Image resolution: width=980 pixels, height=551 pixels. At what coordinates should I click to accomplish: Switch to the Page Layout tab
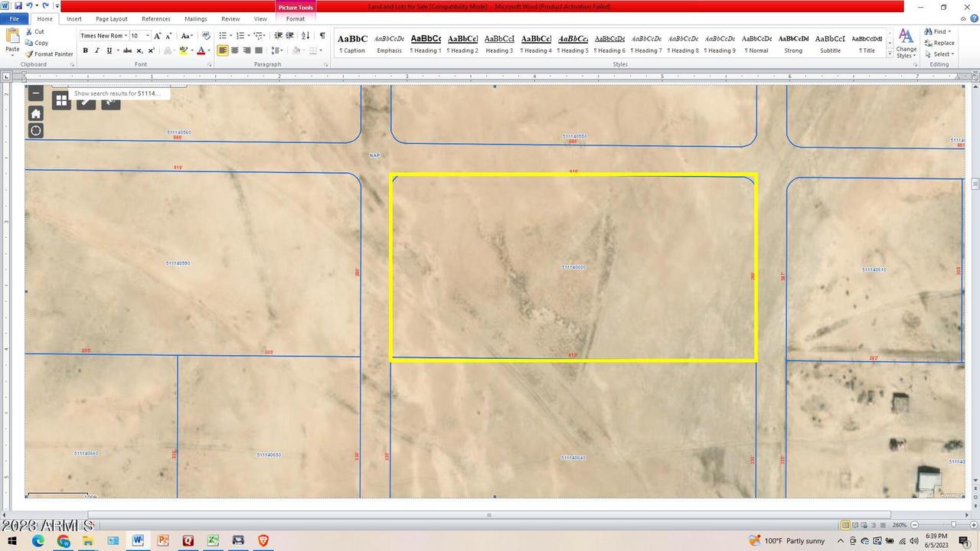[x=112, y=19]
